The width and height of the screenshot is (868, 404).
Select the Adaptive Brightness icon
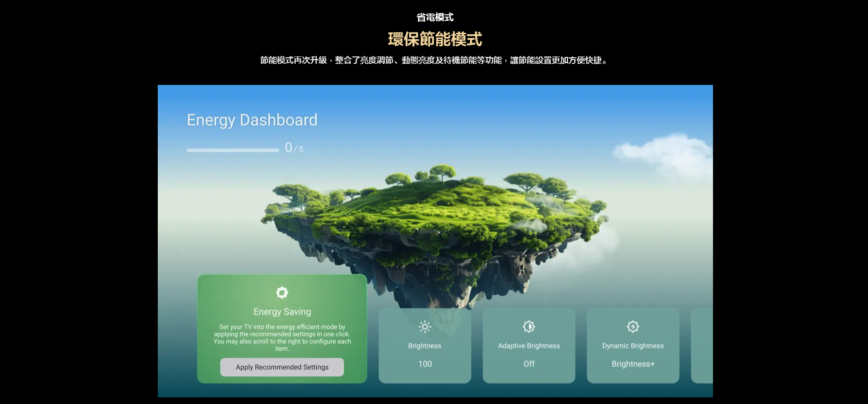(529, 327)
